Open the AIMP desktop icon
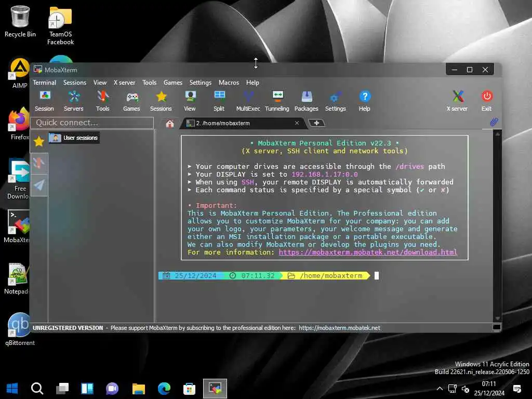The width and height of the screenshot is (532, 399). (x=20, y=73)
